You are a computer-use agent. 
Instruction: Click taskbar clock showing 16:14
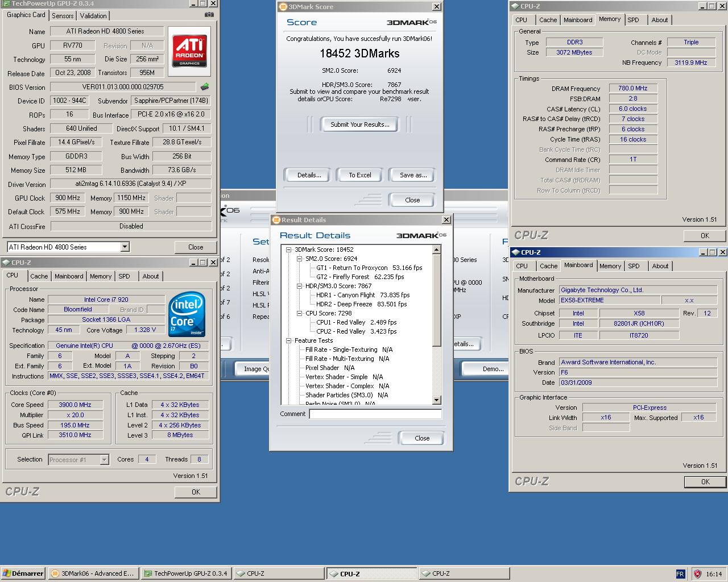click(x=714, y=574)
